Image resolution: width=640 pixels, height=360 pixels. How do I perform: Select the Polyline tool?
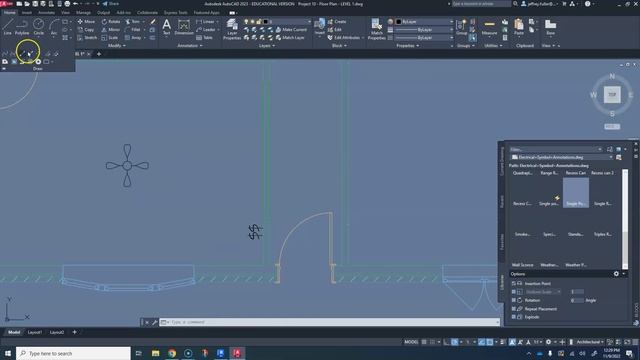click(22, 27)
